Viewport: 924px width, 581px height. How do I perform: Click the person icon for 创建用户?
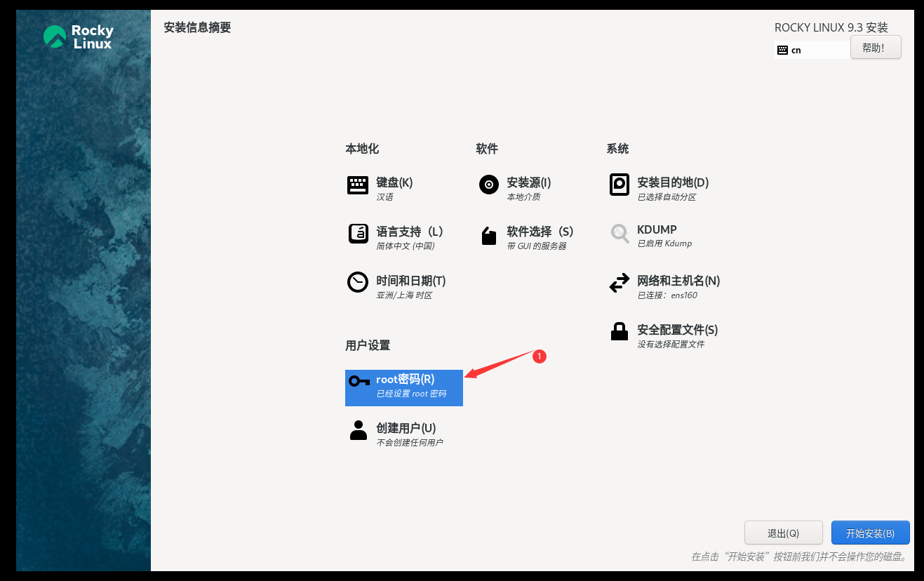[359, 430]
